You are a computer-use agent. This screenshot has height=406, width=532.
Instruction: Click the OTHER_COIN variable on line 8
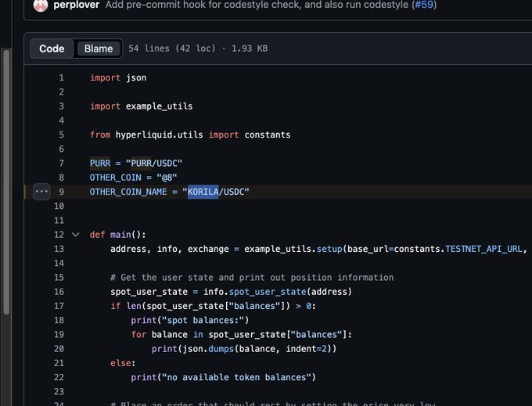[115, 178]
